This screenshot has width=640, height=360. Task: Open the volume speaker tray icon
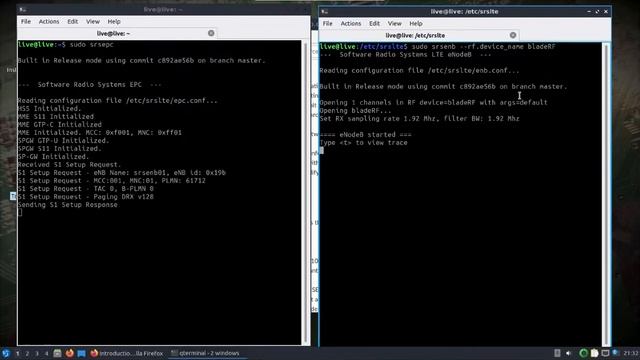tap(569, 353)
